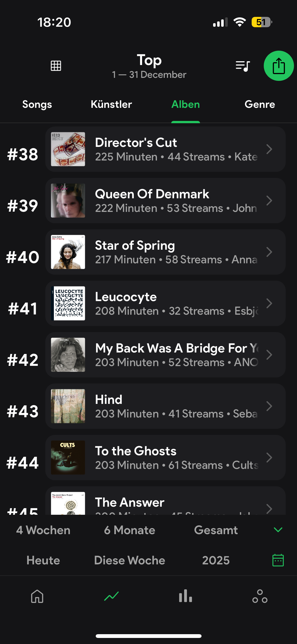297x644 pixels.
Task: Collapse the time range options chevron
Action: [x=278, y=530]
